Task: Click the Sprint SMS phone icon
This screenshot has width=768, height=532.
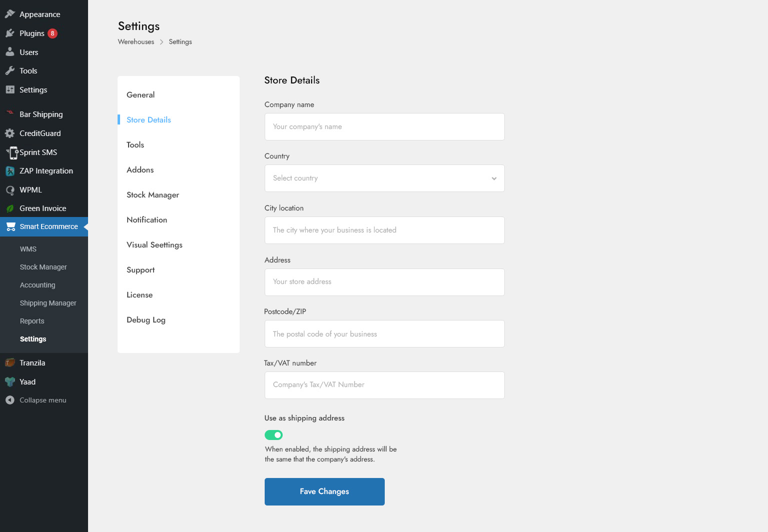Action: pyautogui.click(x=12, y=152)
